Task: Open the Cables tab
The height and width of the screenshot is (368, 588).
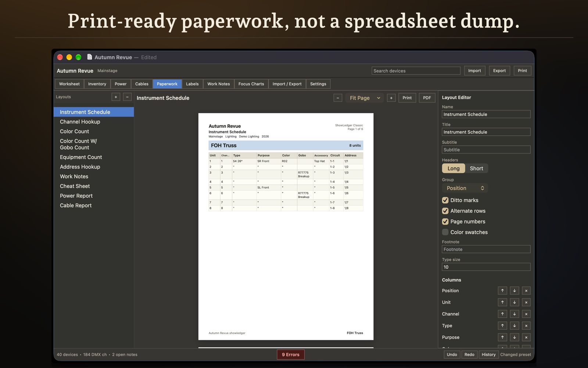Action: (142, 84)
